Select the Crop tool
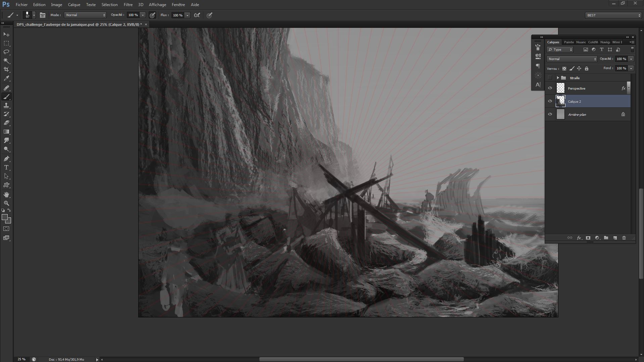Viewport: 644px width, 362px height. pos(6,69)
